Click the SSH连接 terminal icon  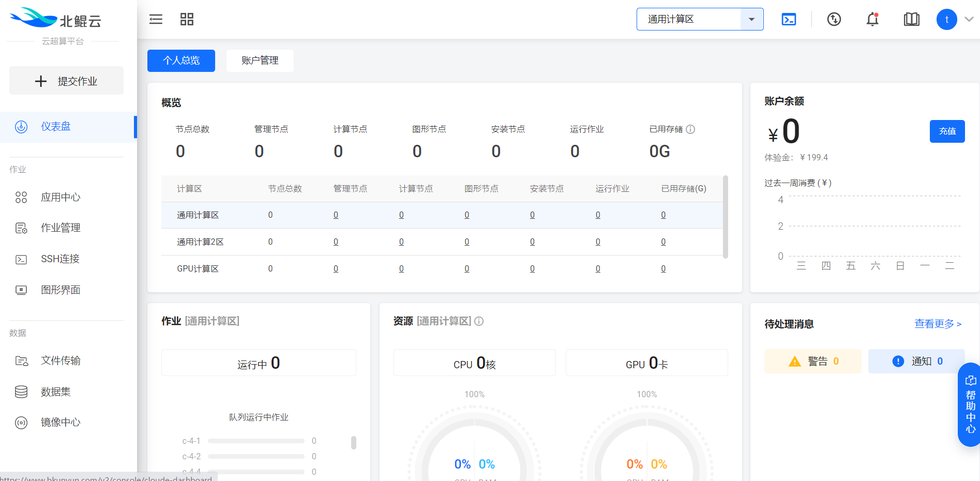21,259
